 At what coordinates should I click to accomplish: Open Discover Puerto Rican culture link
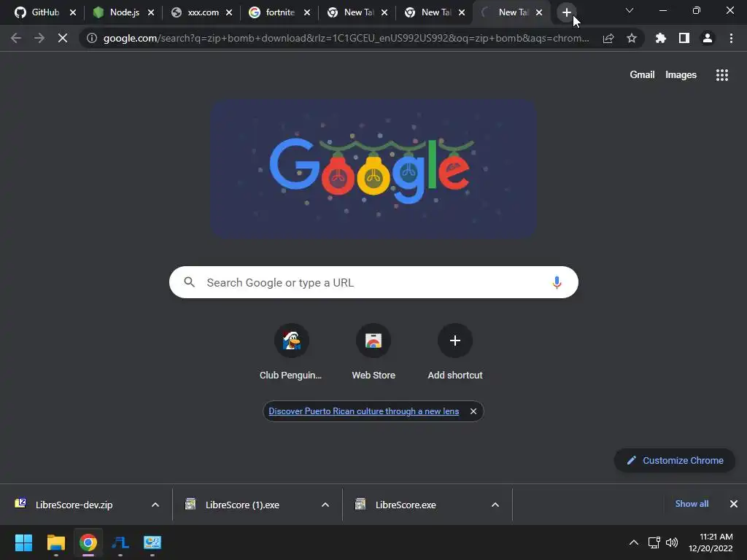[363, 411]
